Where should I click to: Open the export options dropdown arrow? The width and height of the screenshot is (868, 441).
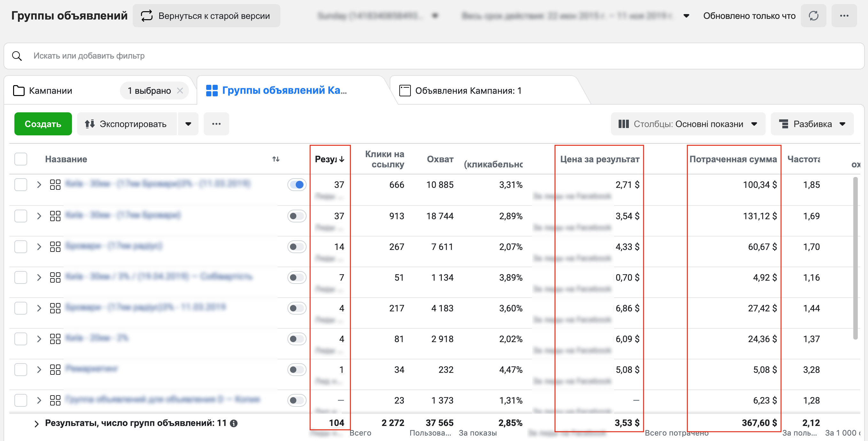pos(188,124)
